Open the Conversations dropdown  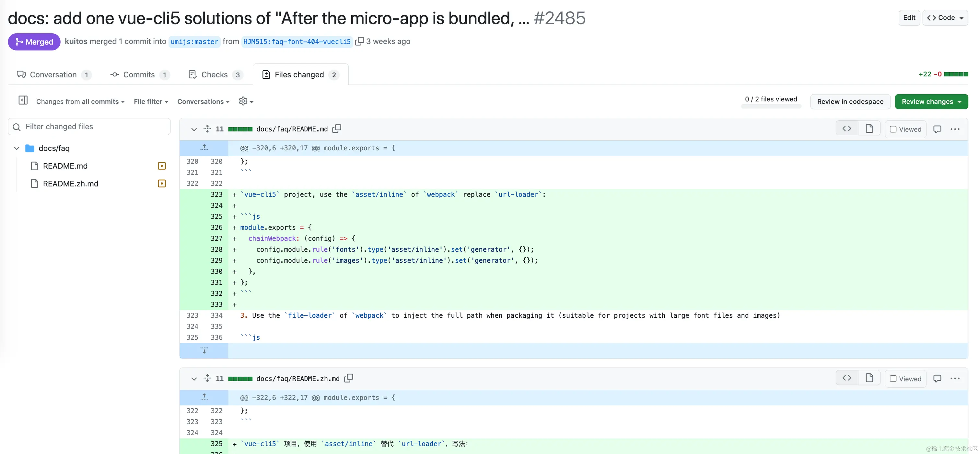pos(204,102)
